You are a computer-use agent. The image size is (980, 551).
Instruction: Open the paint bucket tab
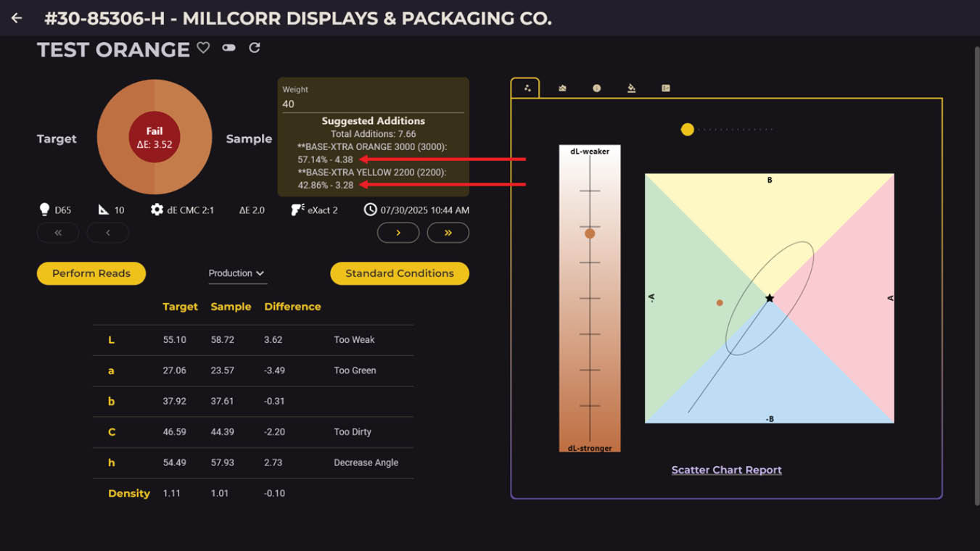pyautogui.click(x=631, y=88)
